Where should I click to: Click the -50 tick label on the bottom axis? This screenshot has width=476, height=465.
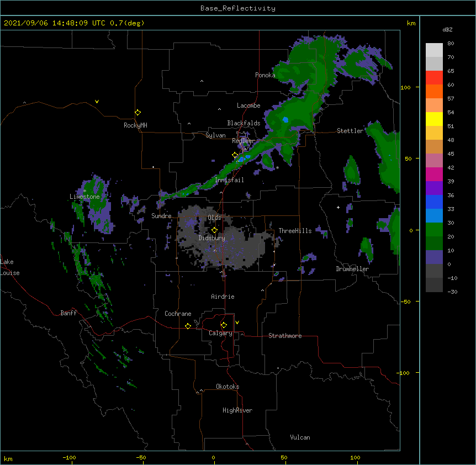141,457
